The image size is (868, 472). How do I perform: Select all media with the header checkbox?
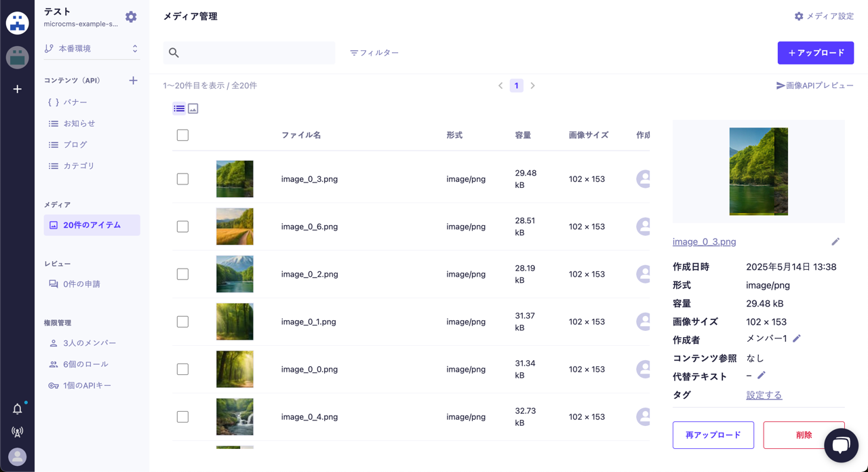182,135
